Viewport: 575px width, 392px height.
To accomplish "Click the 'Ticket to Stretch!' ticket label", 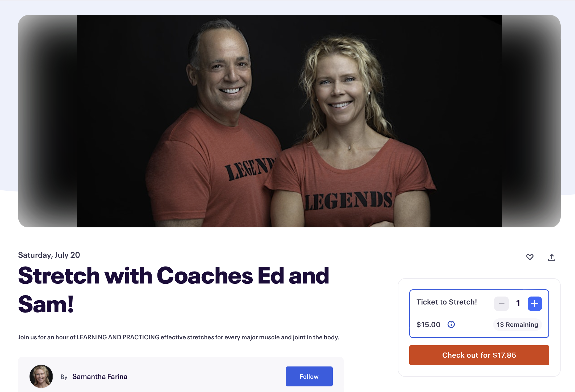I will 447,302.
